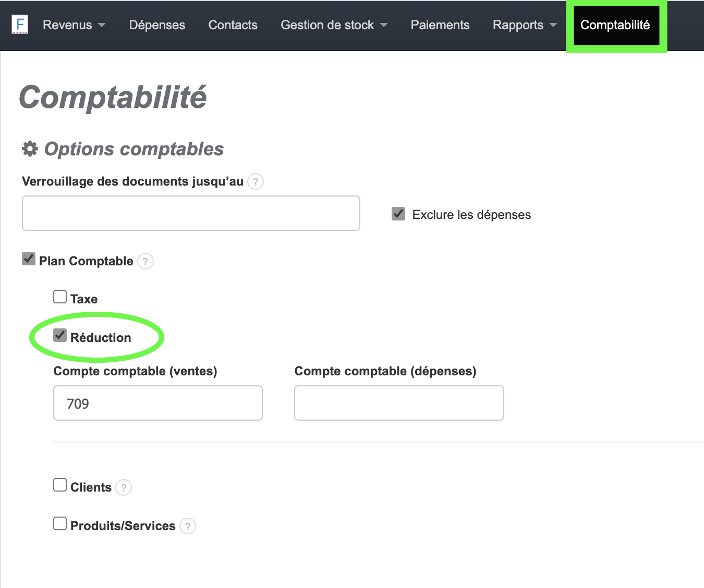The width and height of the screenshot is (704, 588).
Task: Click the help icon next to Clients
Action: [x=124, y=488]
